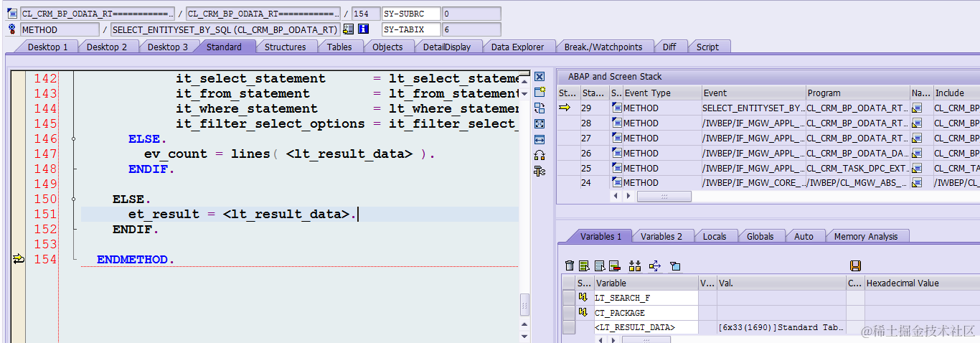Click the green list icon beside the trash icon

(584, 266)
